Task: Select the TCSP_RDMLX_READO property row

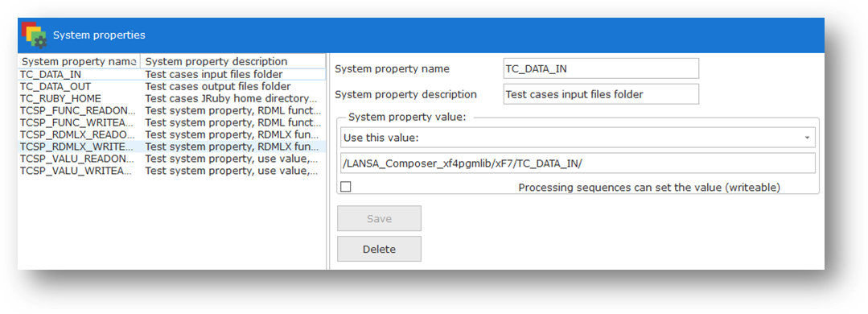Action: coord(171,134)
